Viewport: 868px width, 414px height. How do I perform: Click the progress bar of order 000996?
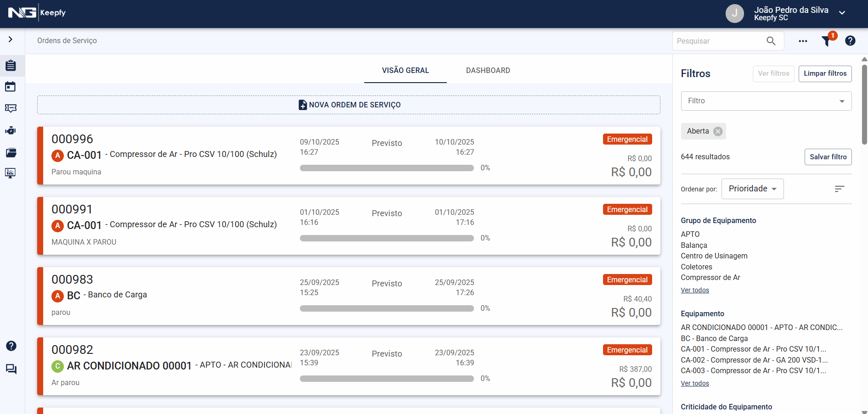[386, 168]
